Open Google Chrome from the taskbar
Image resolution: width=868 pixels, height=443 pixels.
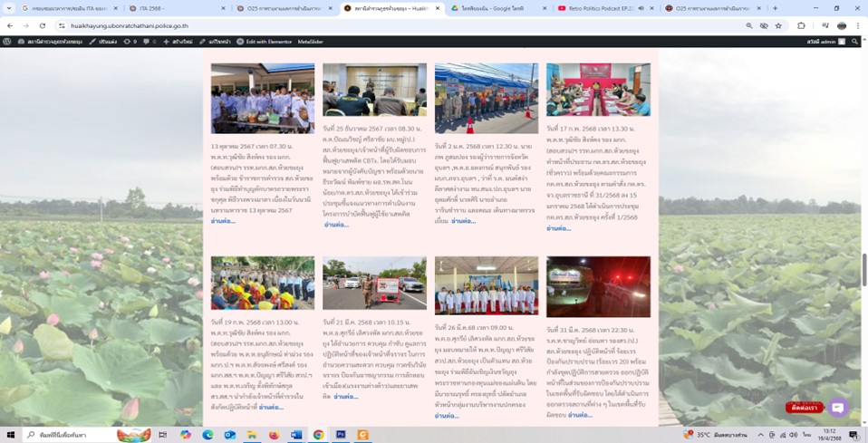click(x=319, y=435)
